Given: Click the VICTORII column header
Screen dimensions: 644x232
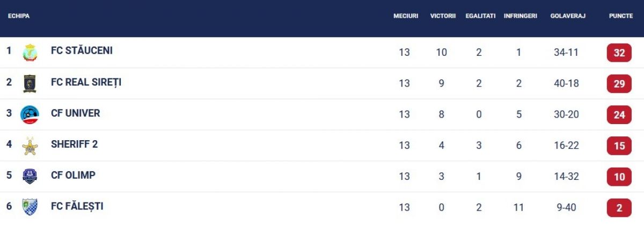Looking at the screenshot, I should pyautogui.click(x=443, y=16).
